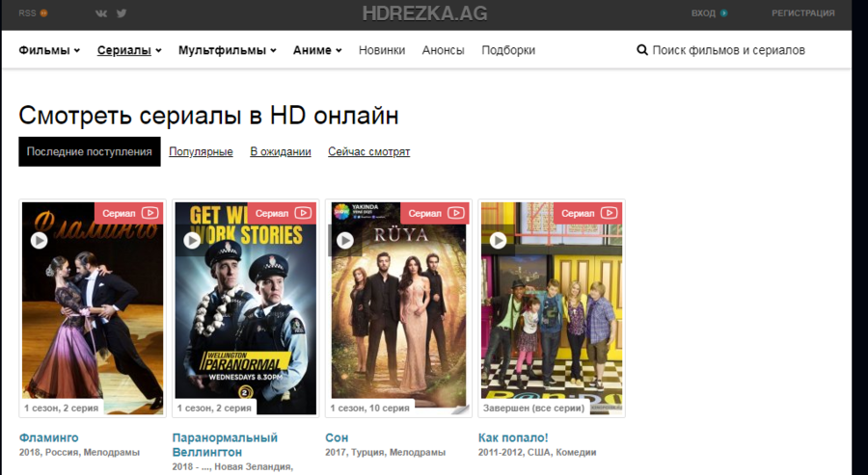Screen dimensions: 868x475
Task: Open the Анонсы menu item
Action: click(443, 50)
